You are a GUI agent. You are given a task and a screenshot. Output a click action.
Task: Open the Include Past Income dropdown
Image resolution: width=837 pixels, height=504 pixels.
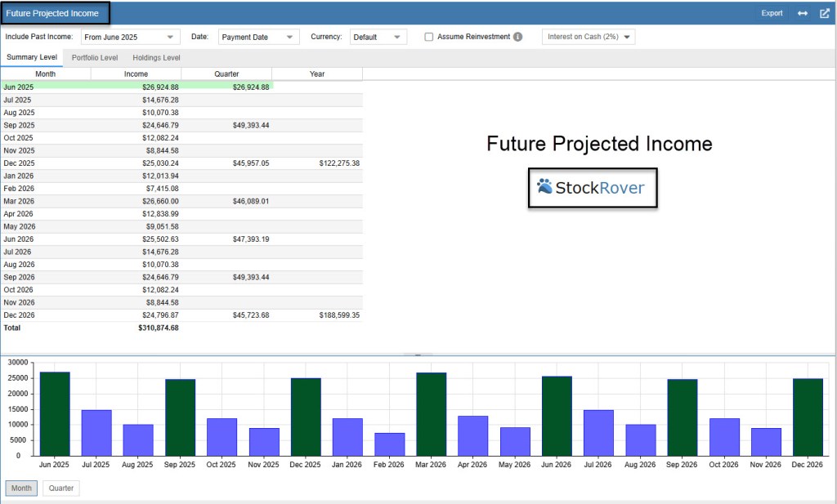tap(130, 37)
